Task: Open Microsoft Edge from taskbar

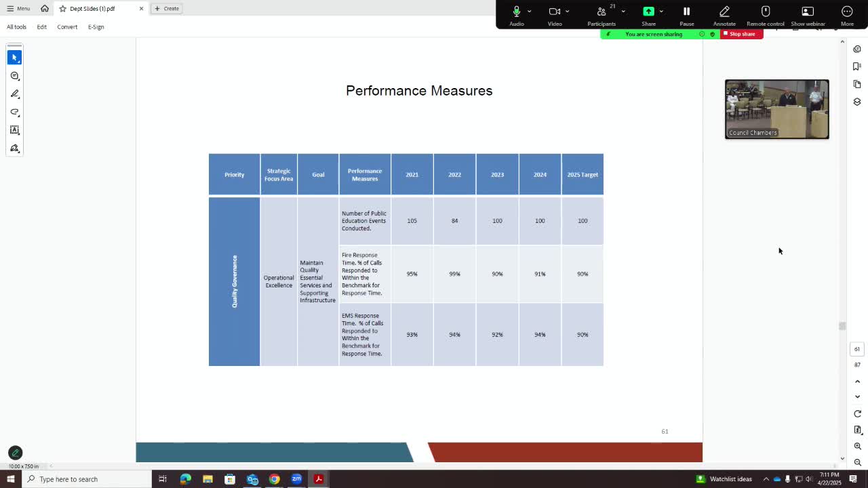Action: click(185, 479)
